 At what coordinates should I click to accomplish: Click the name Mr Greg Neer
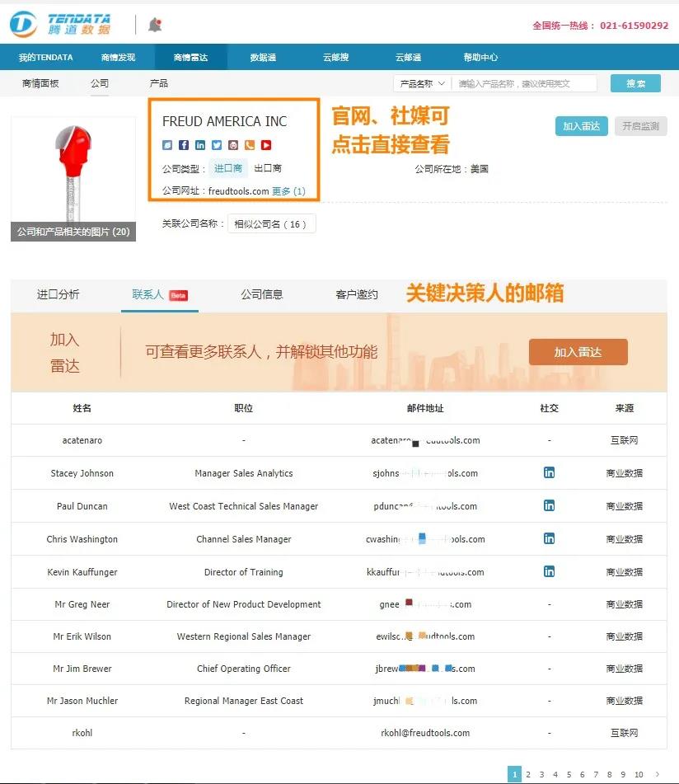tap(82, 604)
